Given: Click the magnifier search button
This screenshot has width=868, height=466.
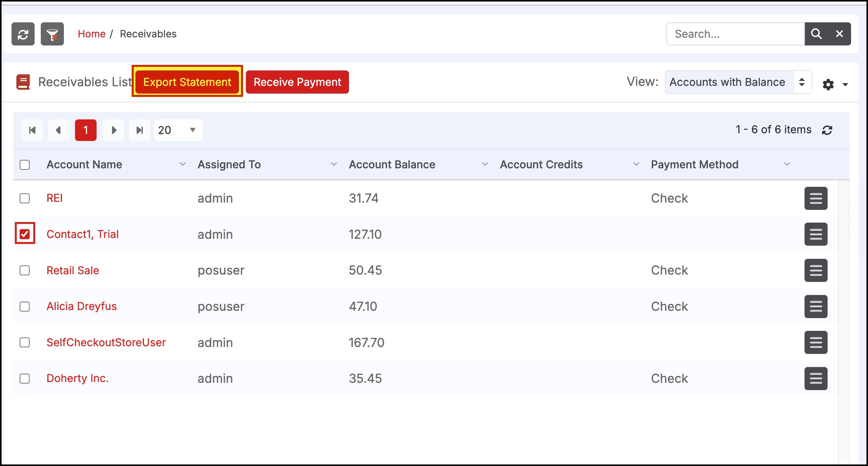Looking at the screenshot, I should [816, 34].
